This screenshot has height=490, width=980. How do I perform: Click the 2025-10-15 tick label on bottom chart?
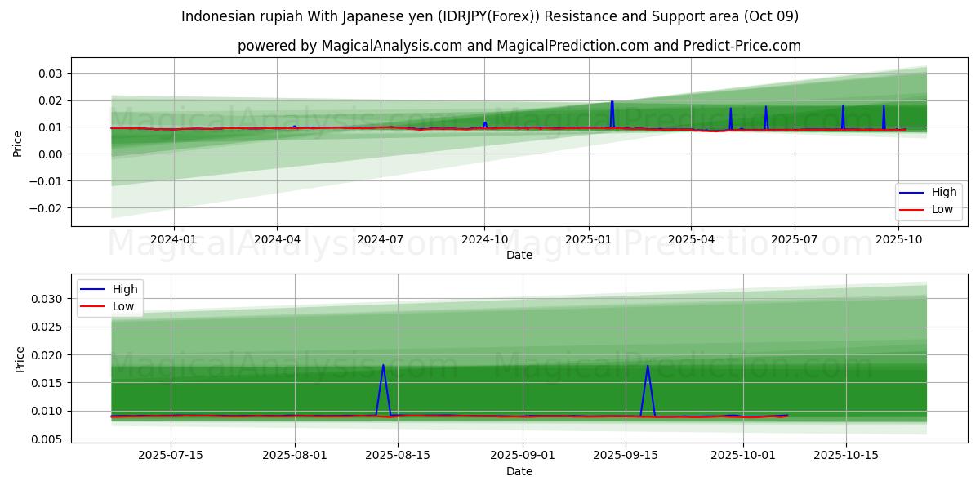tap(845, 455)
